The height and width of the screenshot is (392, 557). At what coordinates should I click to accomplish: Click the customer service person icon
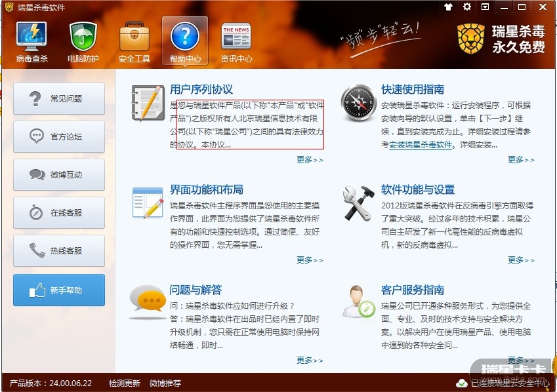(x=359, y=302)
